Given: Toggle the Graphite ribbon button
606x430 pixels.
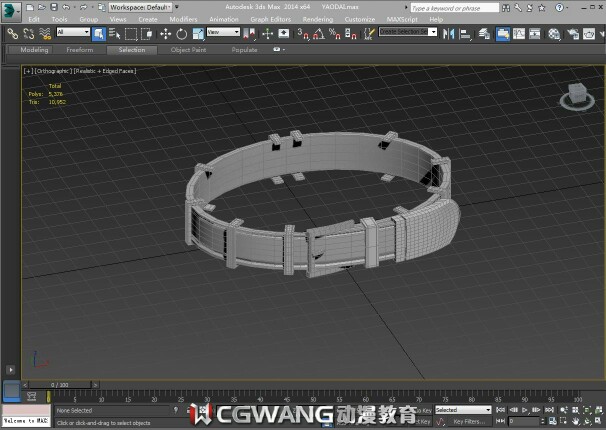Looking at the screenshot, I should point(503,34).
